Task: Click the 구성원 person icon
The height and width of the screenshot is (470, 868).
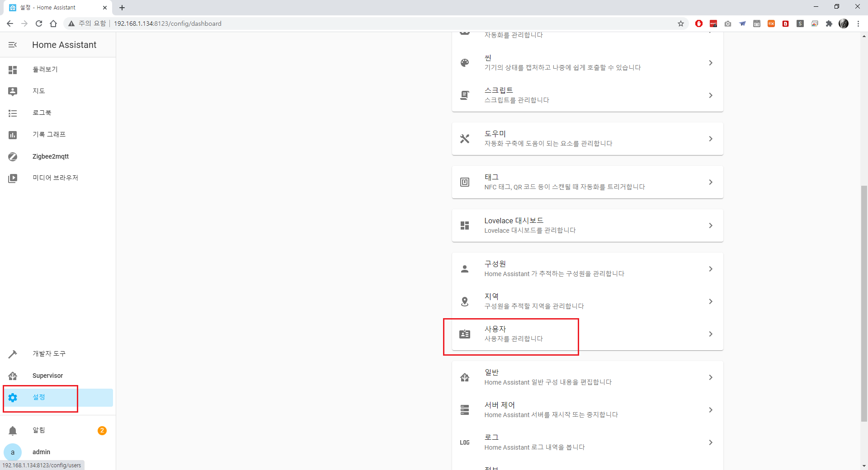Action: pos(465,269)
